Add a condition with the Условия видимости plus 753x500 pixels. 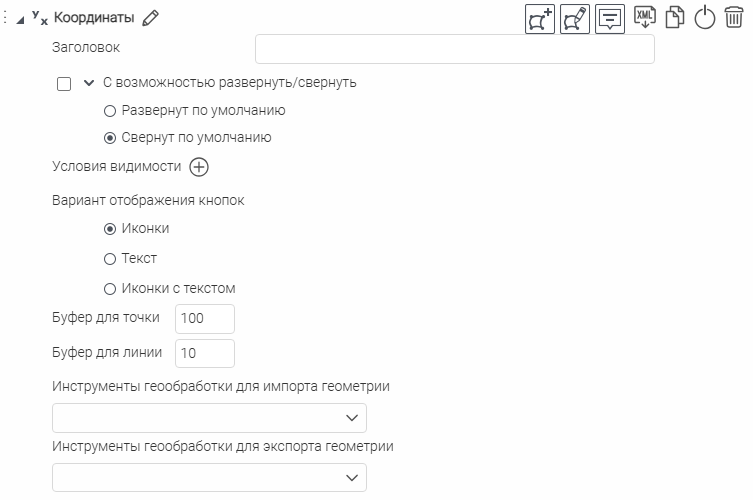[x=199, y=167]
